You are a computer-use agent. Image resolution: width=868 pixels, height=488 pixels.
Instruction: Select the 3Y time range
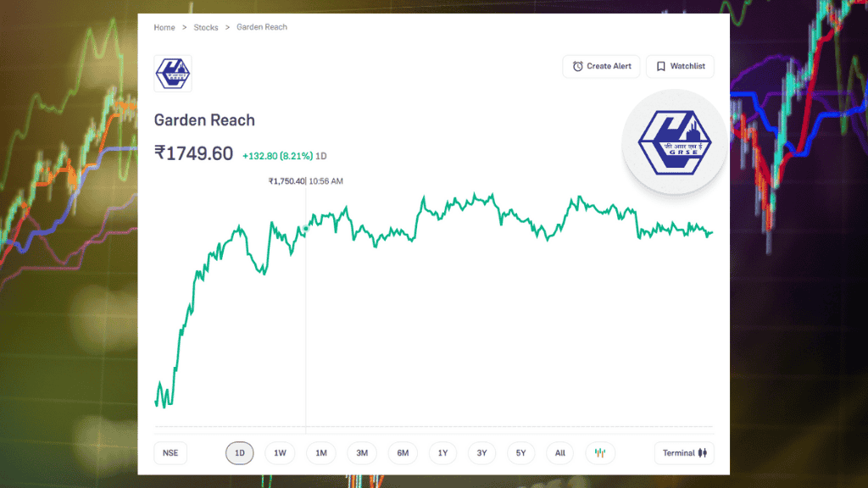(481, 453)
